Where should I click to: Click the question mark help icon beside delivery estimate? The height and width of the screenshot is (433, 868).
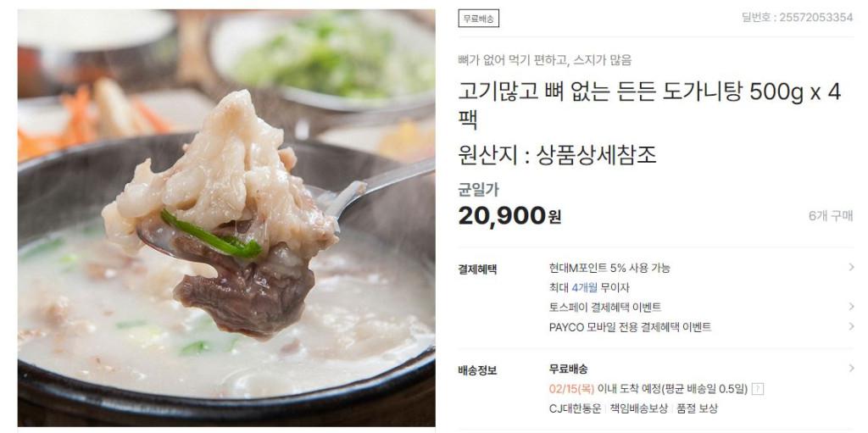point(758,389)
